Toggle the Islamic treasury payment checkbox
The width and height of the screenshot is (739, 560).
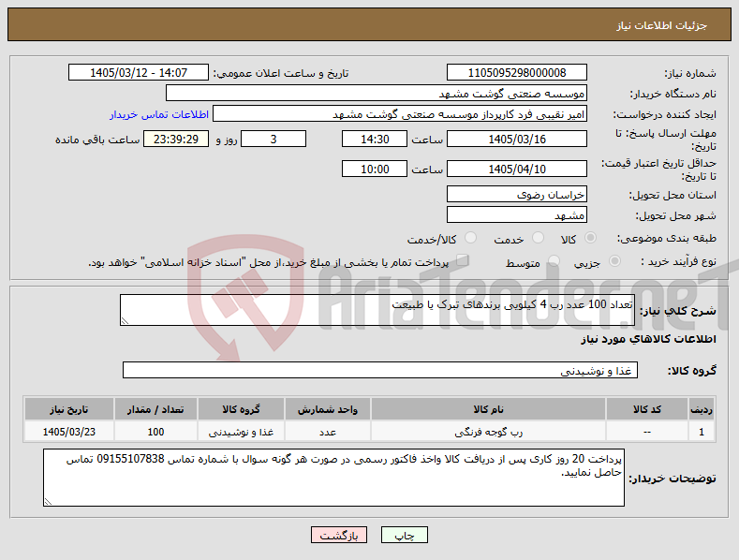coord(463,260)
